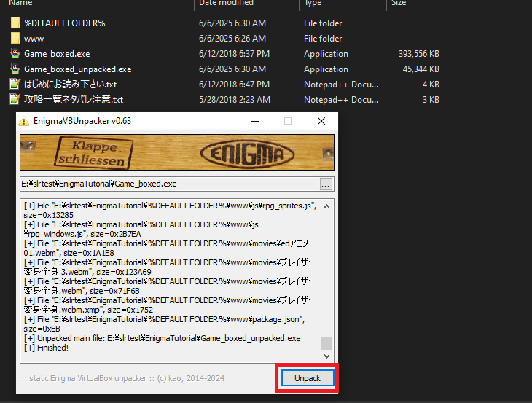
Task: Select file name %DEFAULT FOLDER%
Action: [x=65, y=23]
